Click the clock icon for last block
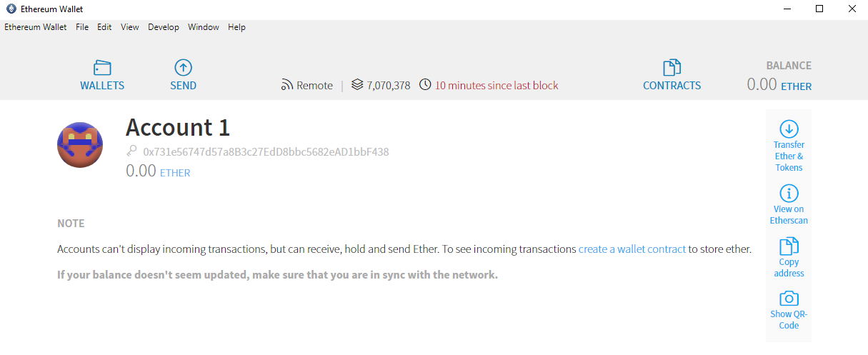Viewport: 868px width, 355px height. click(425, 85)
